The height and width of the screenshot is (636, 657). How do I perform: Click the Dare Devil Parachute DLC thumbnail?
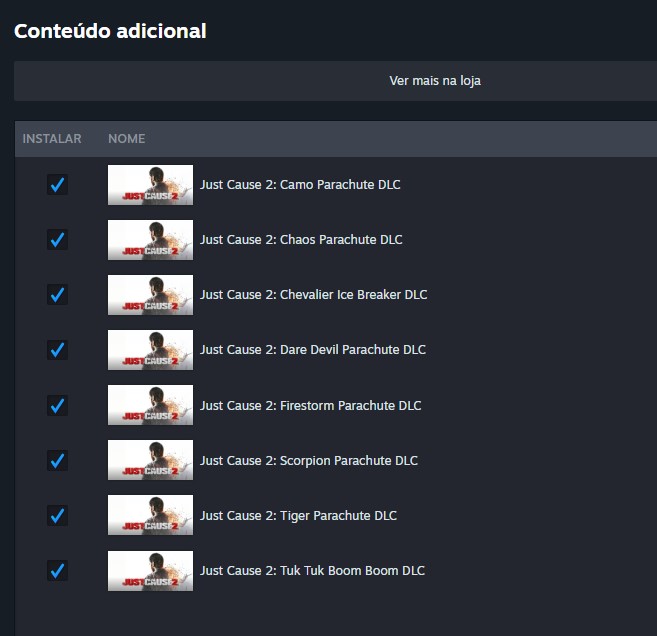(x=150, y=350)
